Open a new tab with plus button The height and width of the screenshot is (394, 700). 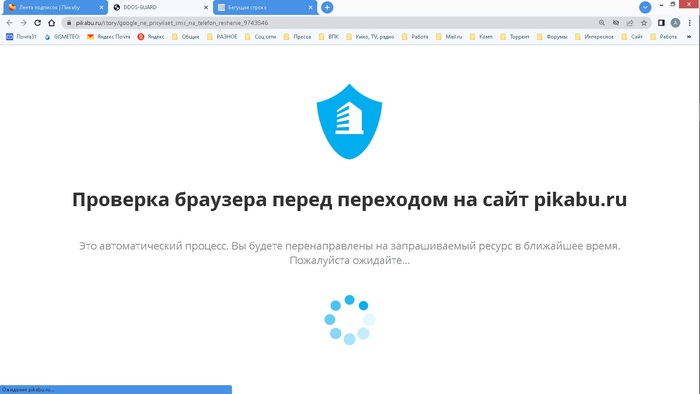click(327, 7)
